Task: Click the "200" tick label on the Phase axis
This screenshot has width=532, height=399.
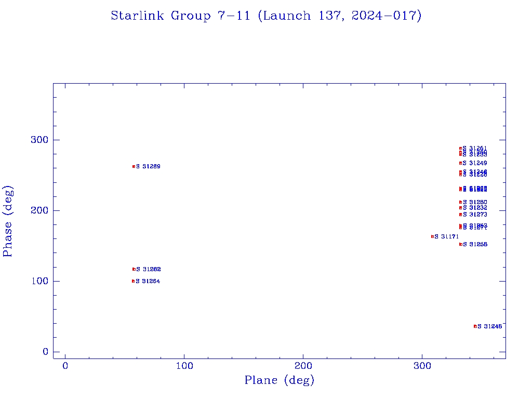Action: coord(39,210)
